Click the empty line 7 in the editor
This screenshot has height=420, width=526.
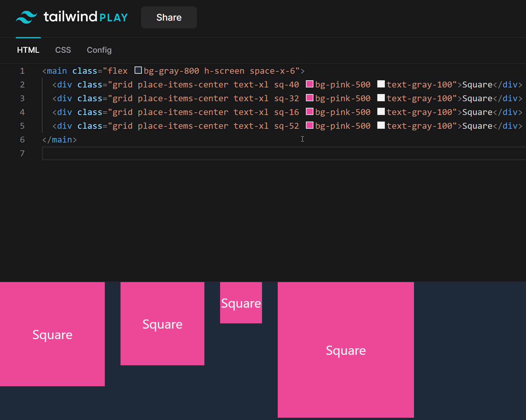(x=131, y=153)
